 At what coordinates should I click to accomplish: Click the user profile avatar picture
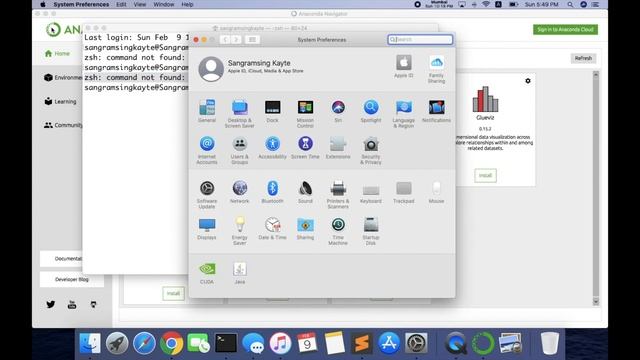211,69
